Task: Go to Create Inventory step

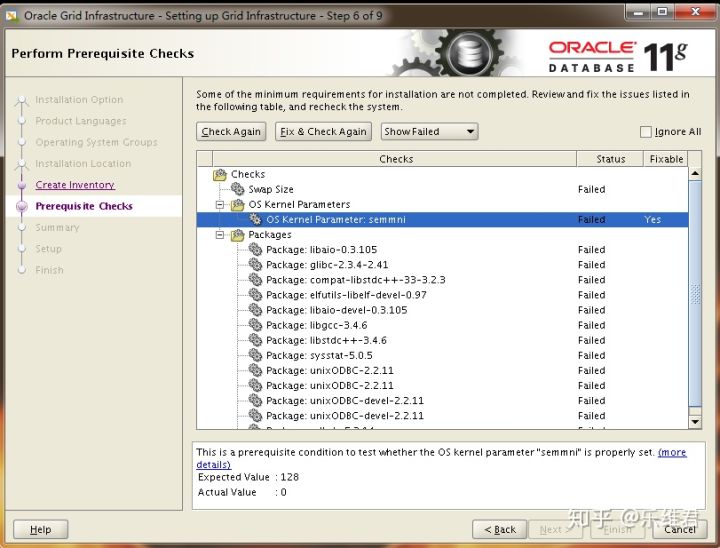Action: click(75, 185)
